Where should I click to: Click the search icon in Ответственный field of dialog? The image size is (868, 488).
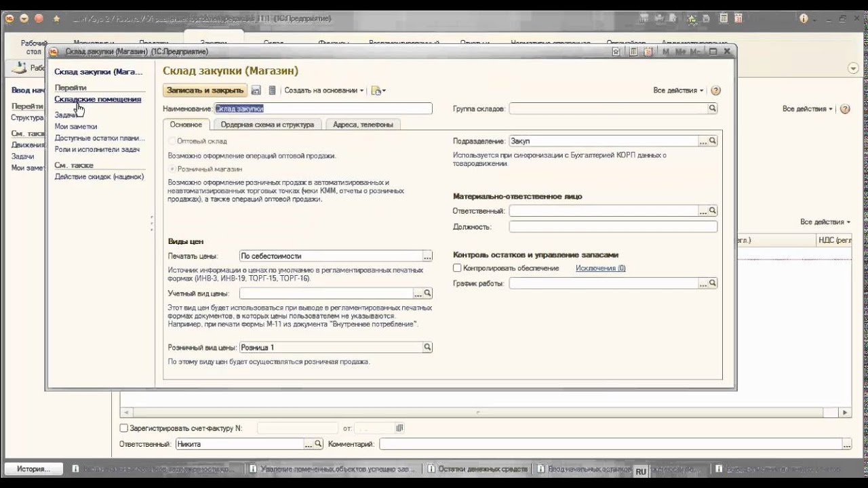click(x=712, y=211)
